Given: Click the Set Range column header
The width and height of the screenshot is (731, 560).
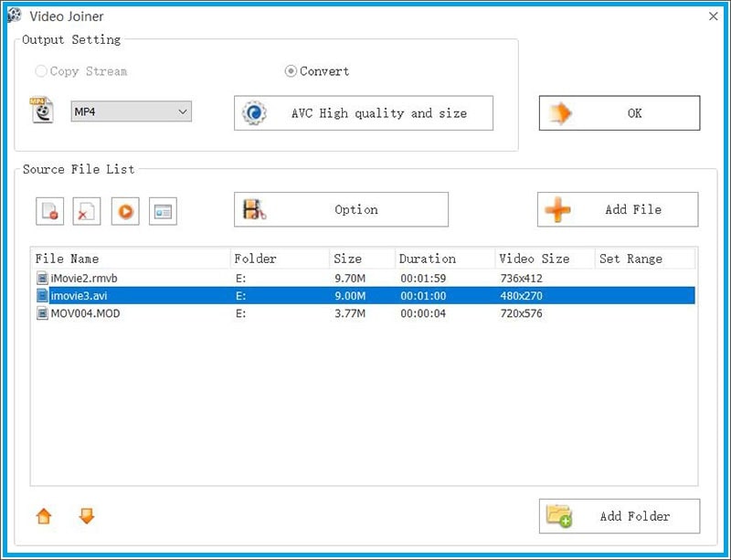Looking at the screenshot, I should click(x=643, y=259).
